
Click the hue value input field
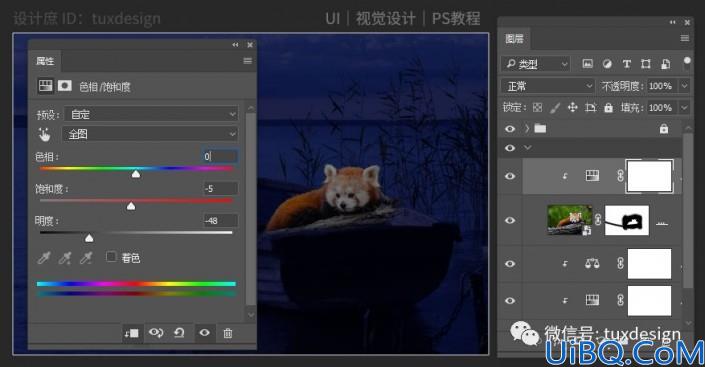(x=220, y=156)
